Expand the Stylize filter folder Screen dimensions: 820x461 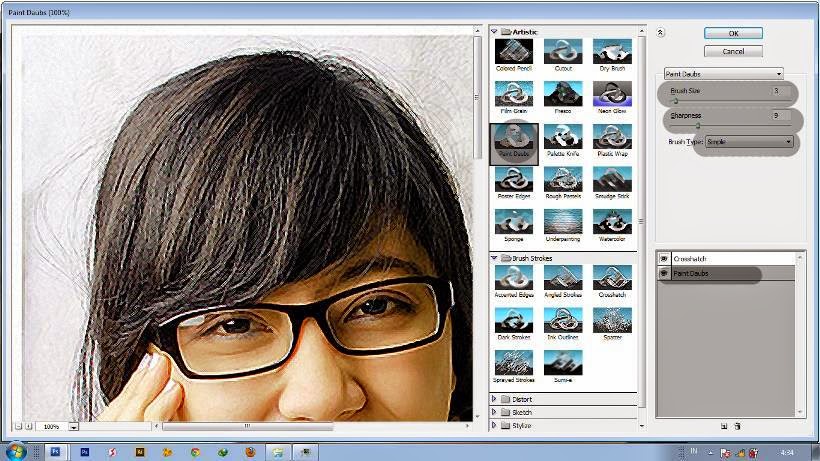point(494,425)
